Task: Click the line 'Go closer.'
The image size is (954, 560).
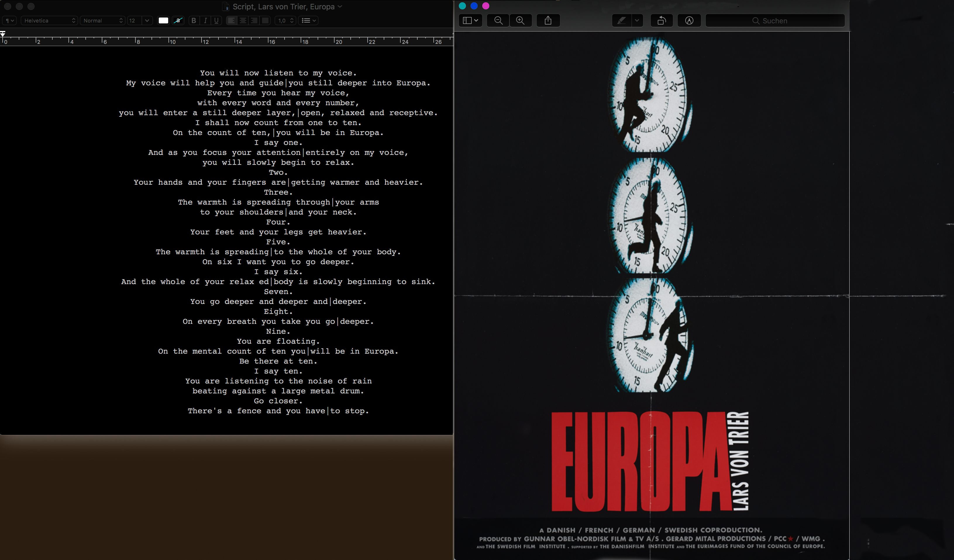Action: click(x=278, y=401)
